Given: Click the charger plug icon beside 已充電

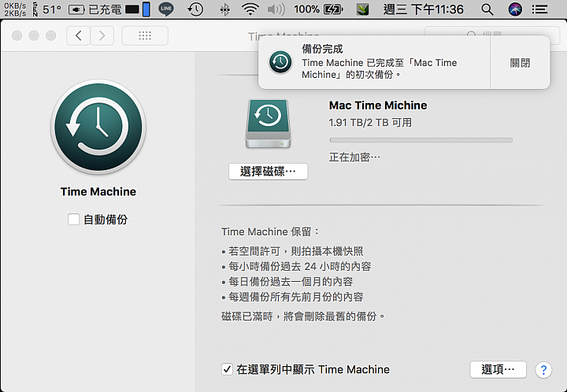Looking at the screenshot, I should [76, 9].
